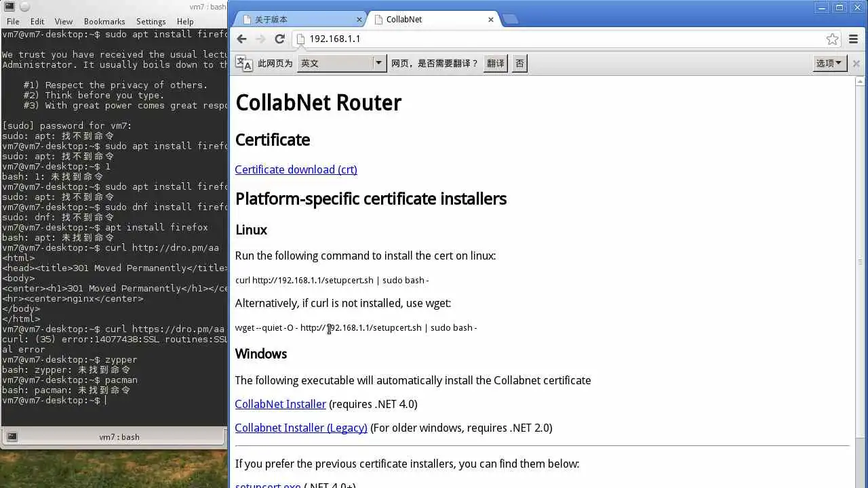Screen dimensions: 868x488
Task: Open a new browser tab
Action: pyautogui.click(x=510, y=20)
